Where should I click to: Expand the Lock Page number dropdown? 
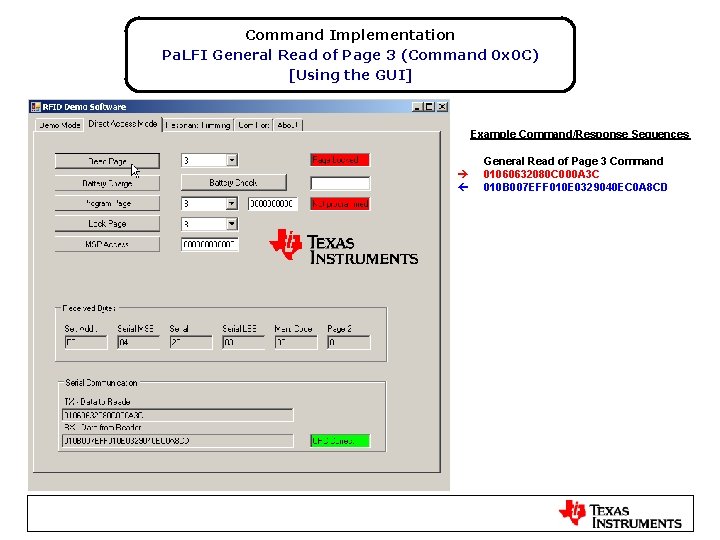point(232,224)
